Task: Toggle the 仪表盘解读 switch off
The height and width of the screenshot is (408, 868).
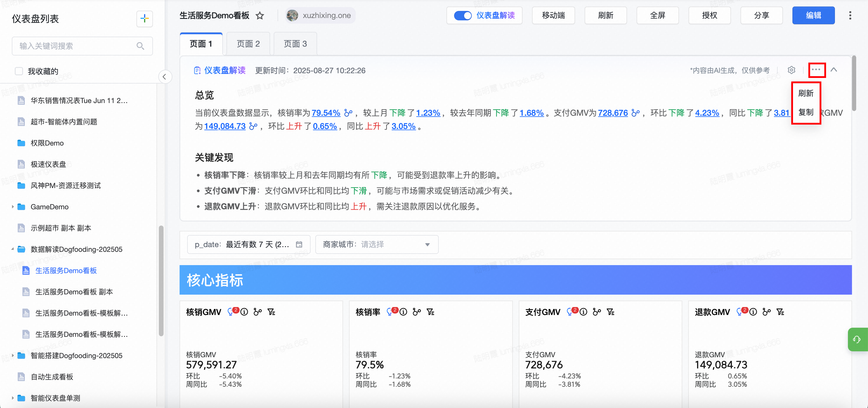Action: (462, 15)
